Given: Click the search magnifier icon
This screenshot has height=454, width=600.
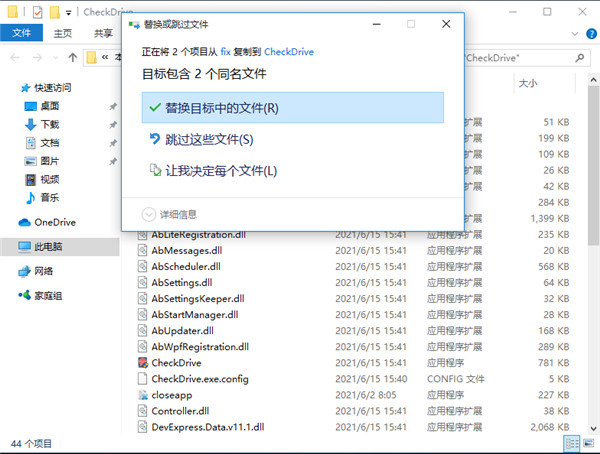Looking at the screenshot, I should (580, 58).
